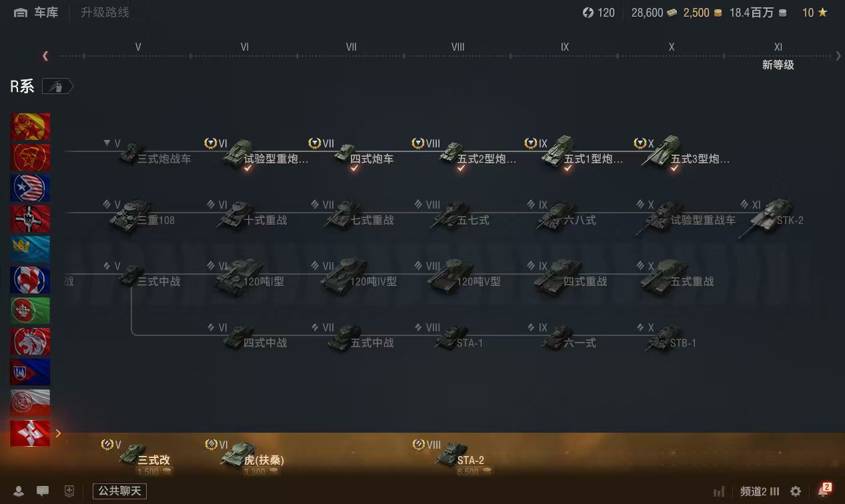Click the left tier-scroll chevron

[x=45, y=56]
